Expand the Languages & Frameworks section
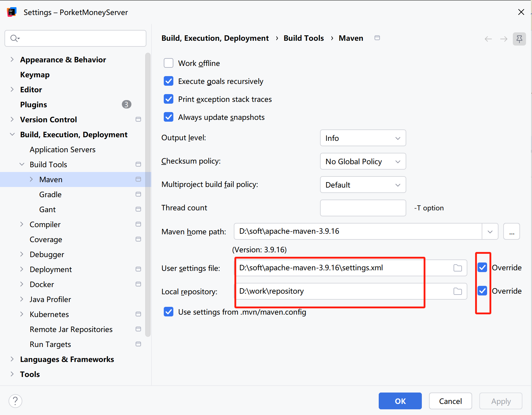The width and height of the screenshot is (532, 415). point(12,359)
